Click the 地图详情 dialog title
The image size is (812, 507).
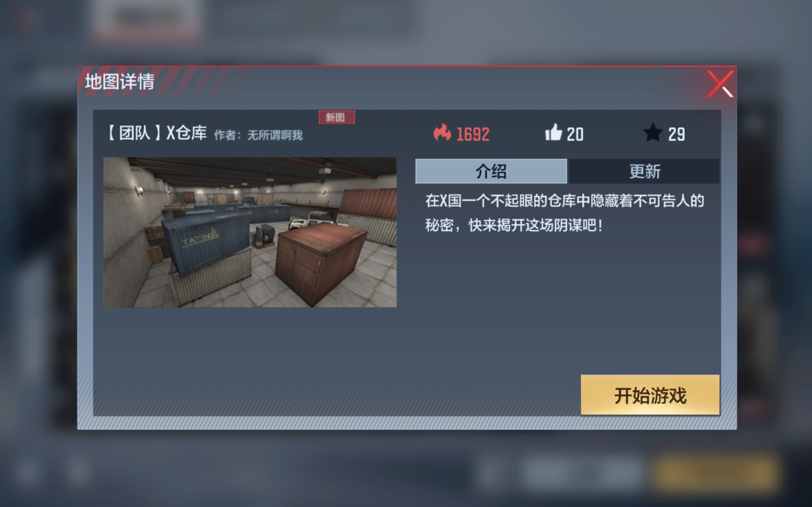click(120, 81)
